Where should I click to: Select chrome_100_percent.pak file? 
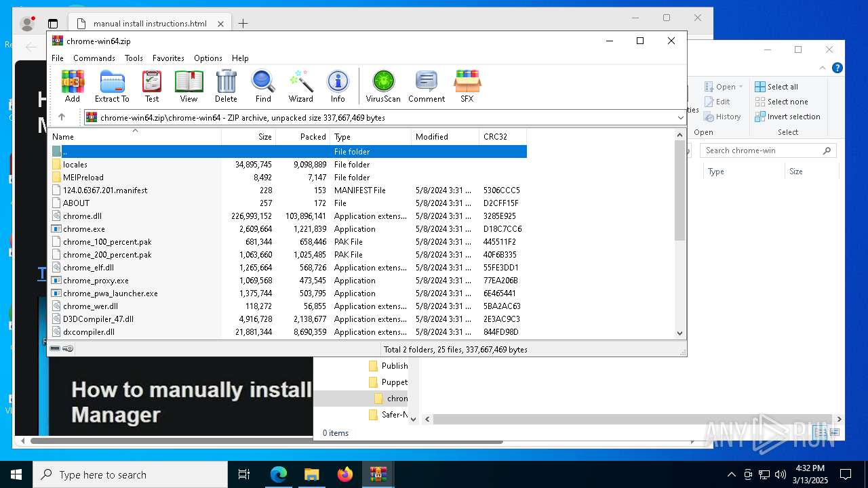[x=288, y=242]
